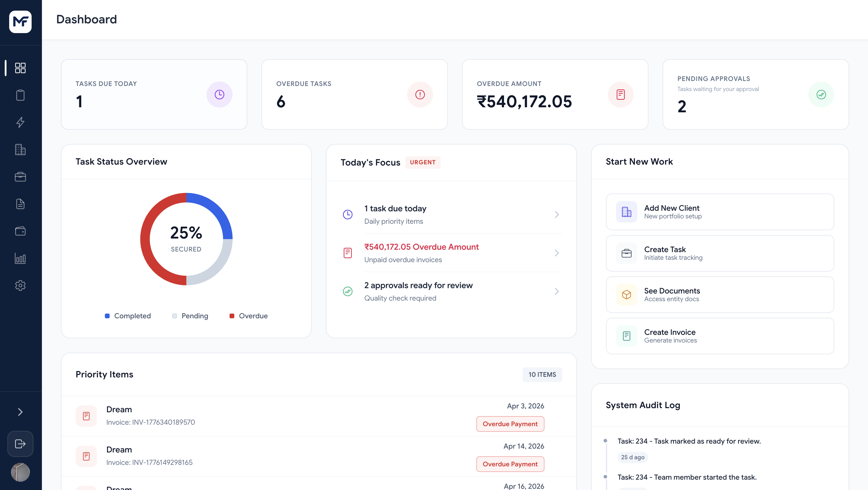The image size is (868, 490).
Task: Open the Overdue Tasks card
Action: pyautogui.click(x=355, y=95)
